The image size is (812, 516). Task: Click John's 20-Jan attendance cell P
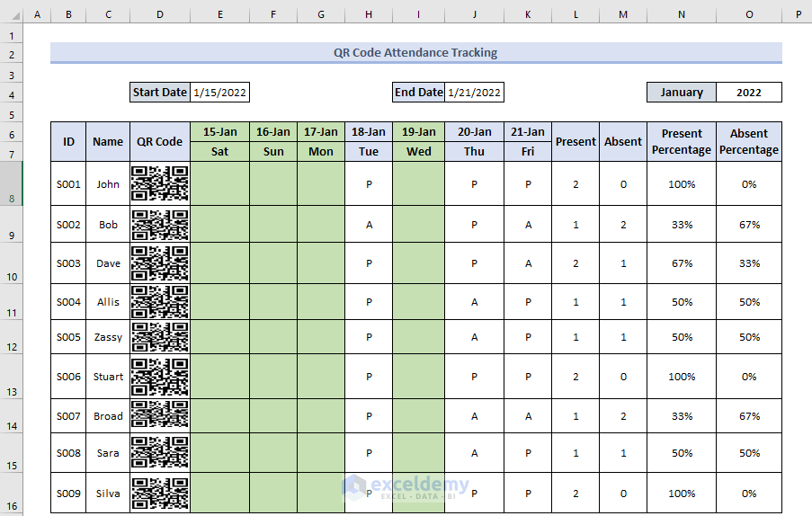[474, 183]
